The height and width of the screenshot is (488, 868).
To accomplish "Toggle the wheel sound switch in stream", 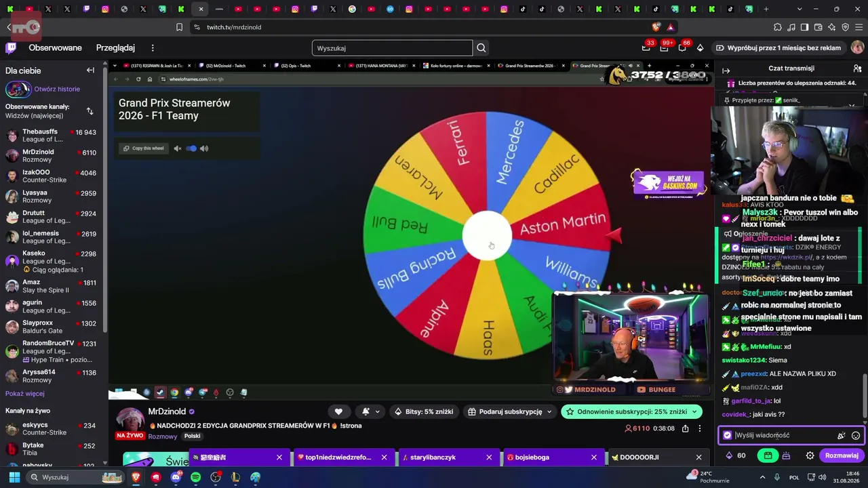I will pos(191,148).
